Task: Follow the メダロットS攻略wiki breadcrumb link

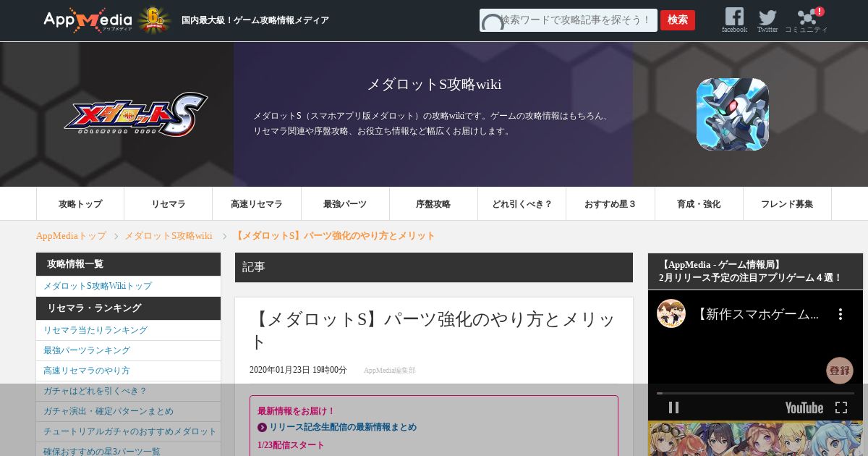Action: 169,236
